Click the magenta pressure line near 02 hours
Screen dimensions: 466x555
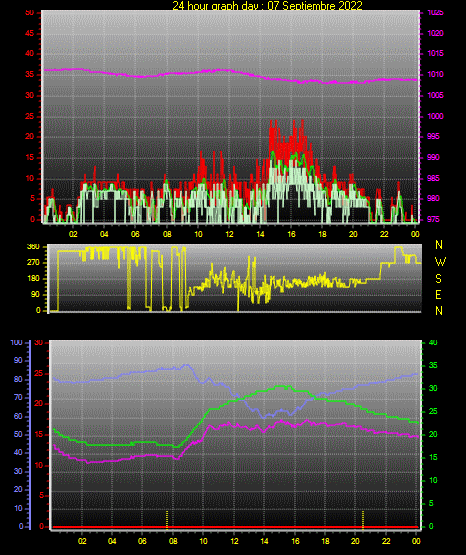[73, 69]
